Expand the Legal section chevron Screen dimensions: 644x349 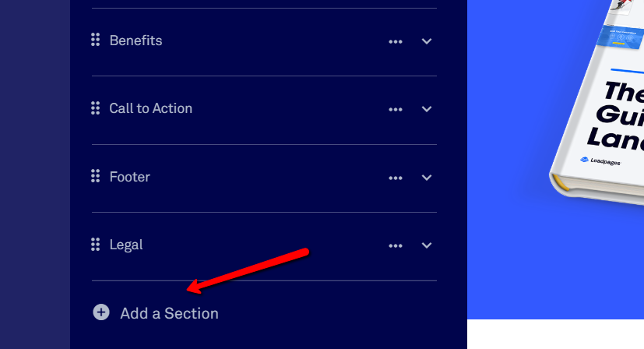click(x=427, y=245)
